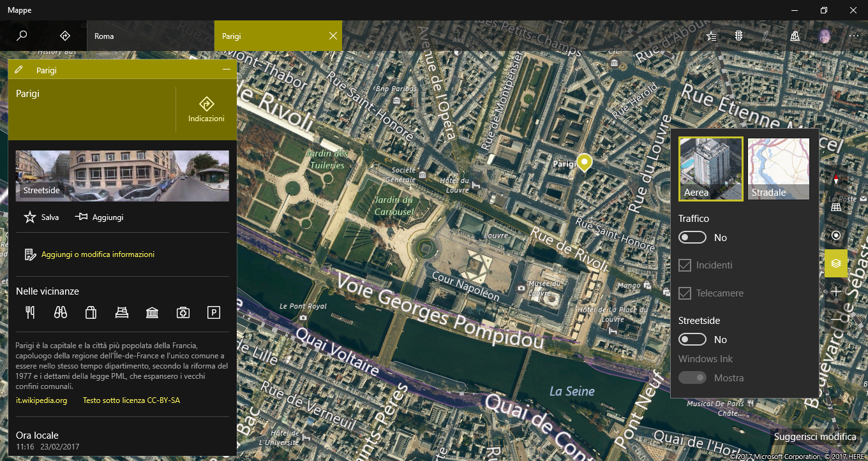Screen dimensions: 868x461
Task: Click the Jardin des Tuileries map label
Action: pos(325,159)
